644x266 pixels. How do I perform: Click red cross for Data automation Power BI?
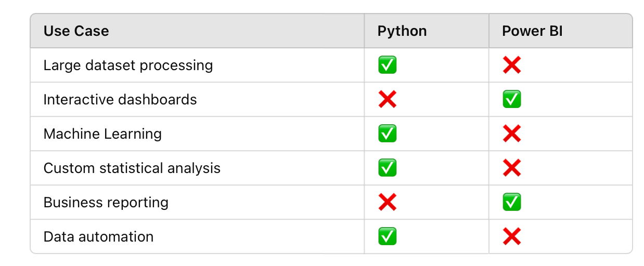pos(512,237)
